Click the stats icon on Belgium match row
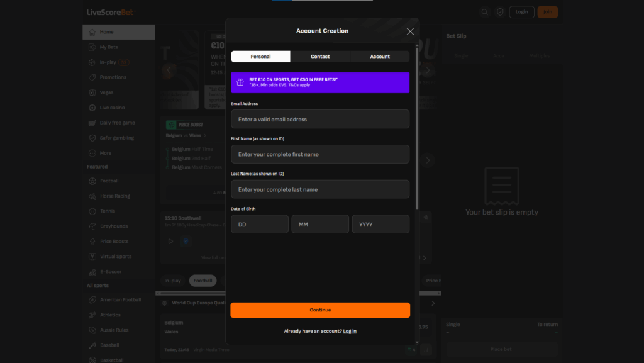Screen dimensions: 644x363 click(426, 350)
